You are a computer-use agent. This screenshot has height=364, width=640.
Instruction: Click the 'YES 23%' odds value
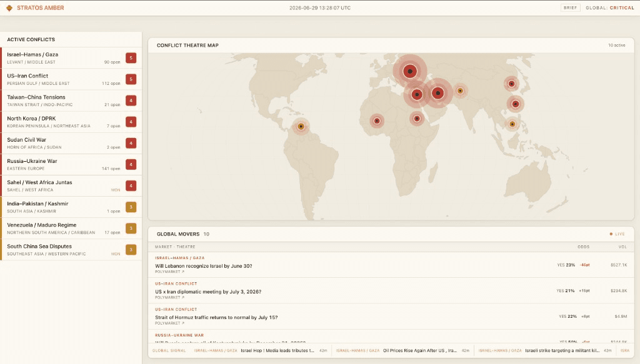(566, 265)
